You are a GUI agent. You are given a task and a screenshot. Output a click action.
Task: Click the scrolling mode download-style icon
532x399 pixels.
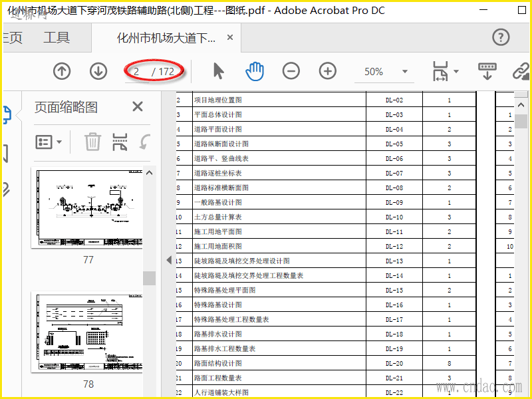tap(487, 71)
